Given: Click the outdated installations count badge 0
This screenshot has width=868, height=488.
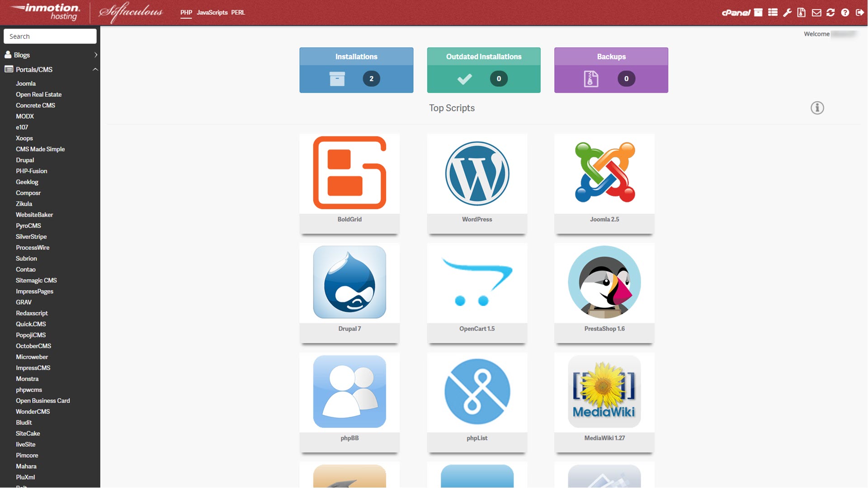Looking at the screenshot, I should pos(499,79).
